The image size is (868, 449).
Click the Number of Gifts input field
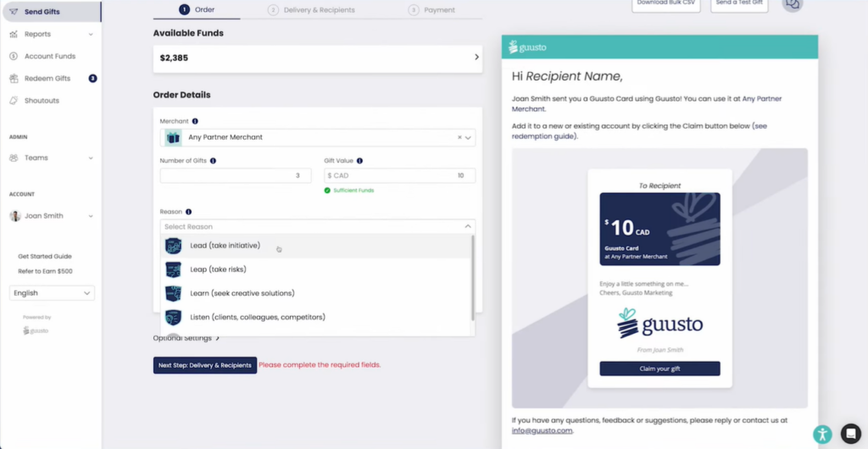236,176
